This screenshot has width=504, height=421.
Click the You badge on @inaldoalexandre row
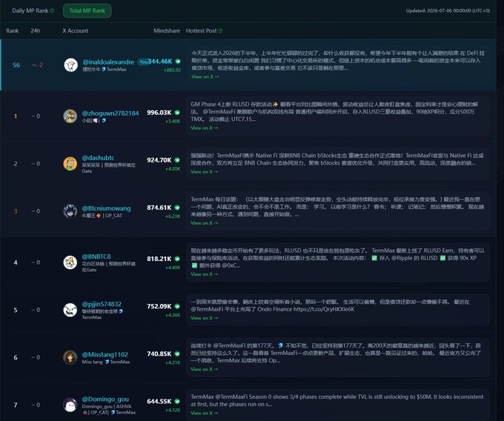pos(143,62)
